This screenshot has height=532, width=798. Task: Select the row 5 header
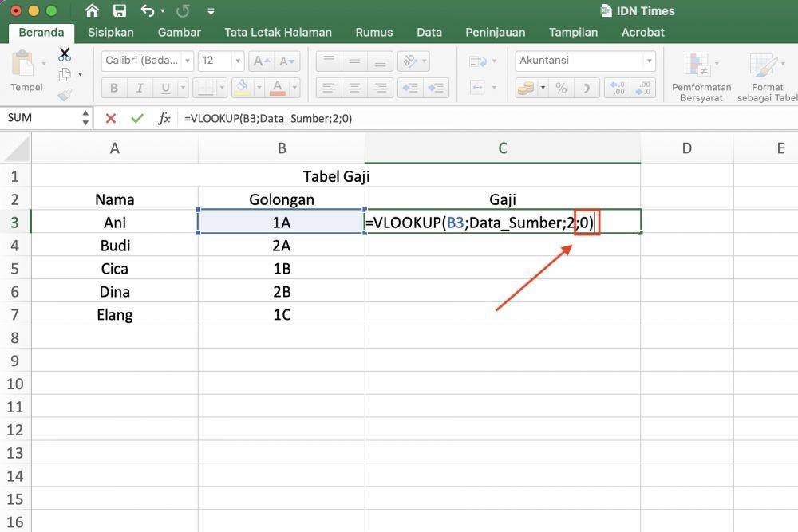point(14,269)
